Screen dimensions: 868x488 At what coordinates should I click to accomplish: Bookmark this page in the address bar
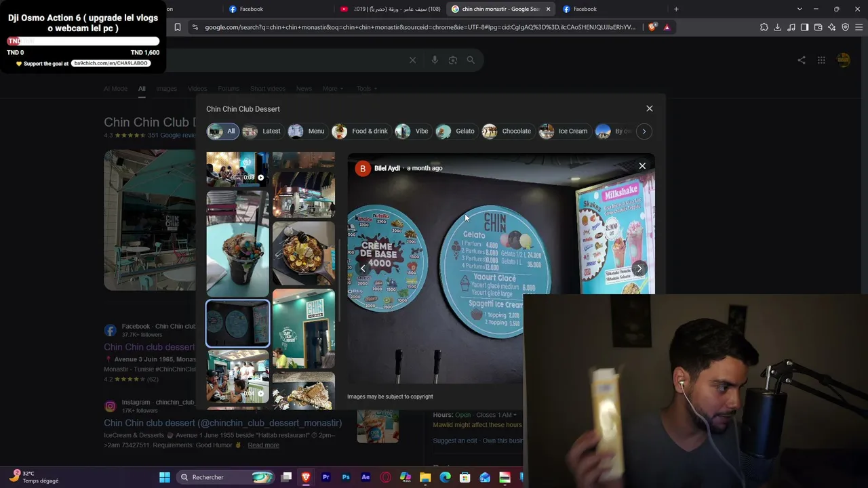tap(178, 27)
